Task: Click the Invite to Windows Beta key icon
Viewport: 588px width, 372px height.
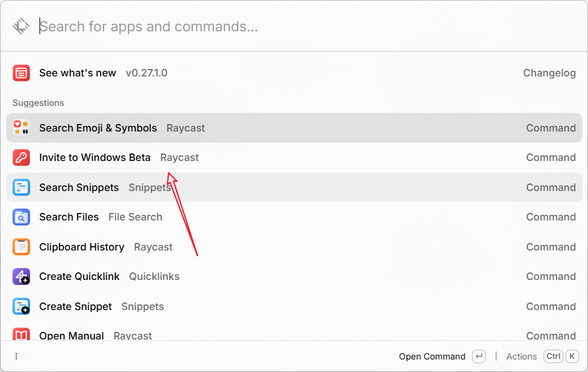Action: pos(21,157)
